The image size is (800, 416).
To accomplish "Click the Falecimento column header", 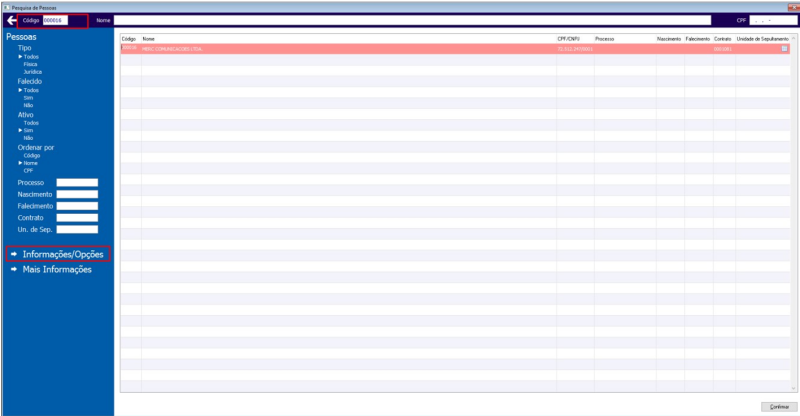I will click(698, 39).
